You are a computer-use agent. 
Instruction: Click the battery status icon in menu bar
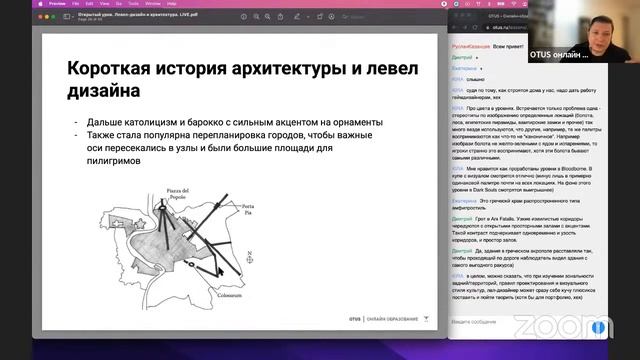501,4
